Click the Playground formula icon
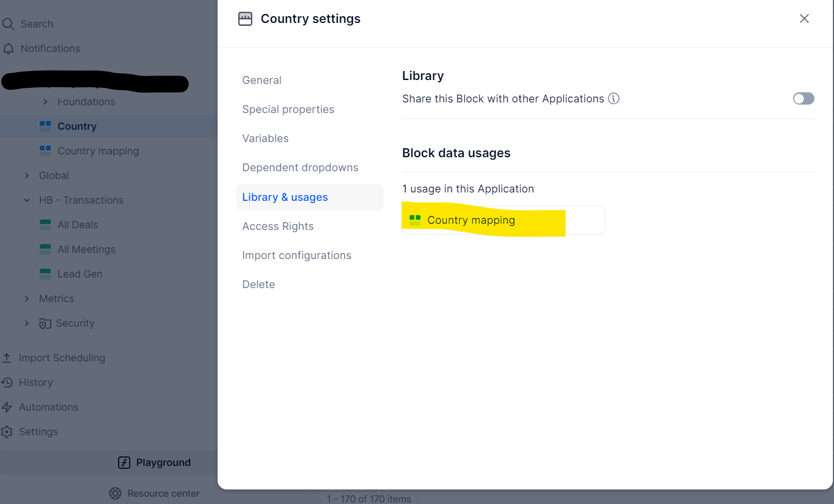Image resolution: width=834 pixels, height=504 pixels. point(124,463)
